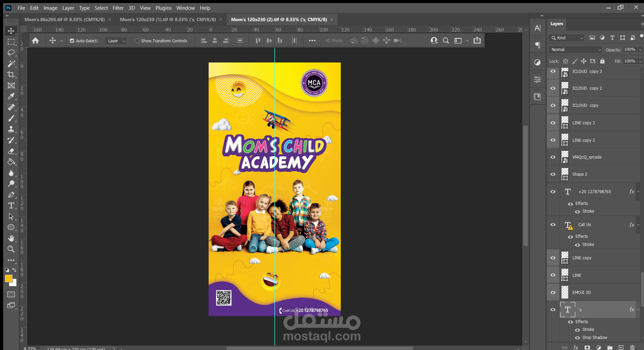644x350 pixels.
Task: Select the Healing Brush tool
Action: 11,107
